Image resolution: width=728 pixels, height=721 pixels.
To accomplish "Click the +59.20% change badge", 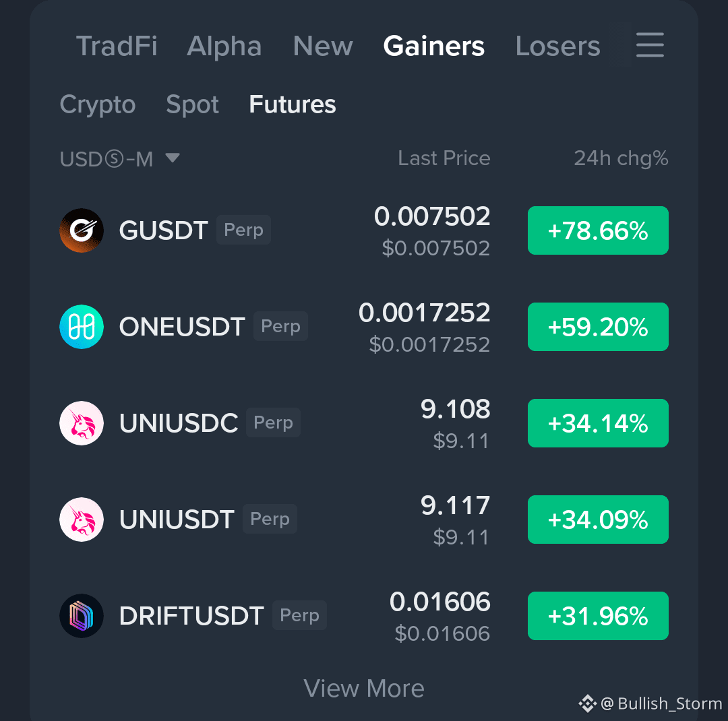I will 598,327.
